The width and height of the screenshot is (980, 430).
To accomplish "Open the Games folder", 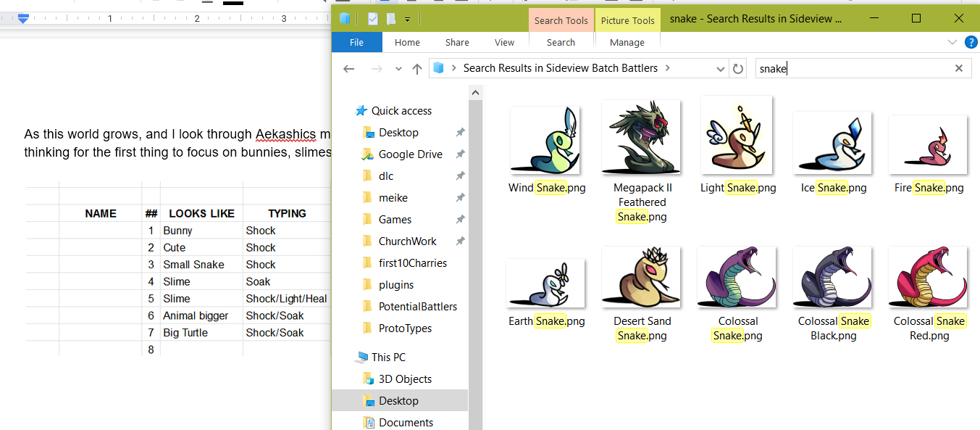I will (395, 220).
